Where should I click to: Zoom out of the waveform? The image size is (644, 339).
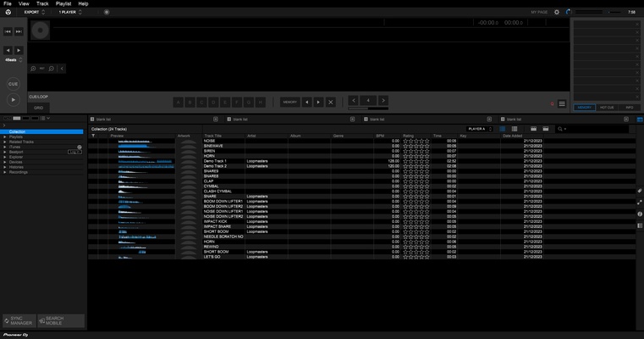(52, 69)
